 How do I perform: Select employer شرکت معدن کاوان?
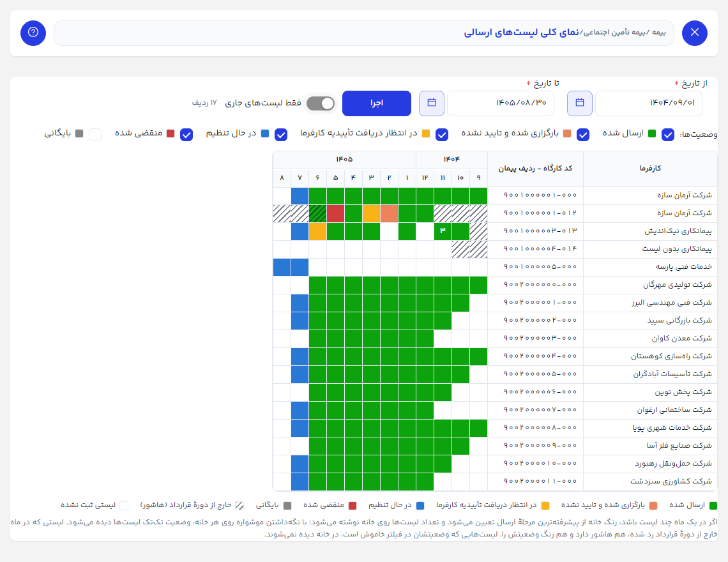tap(681, 338)
